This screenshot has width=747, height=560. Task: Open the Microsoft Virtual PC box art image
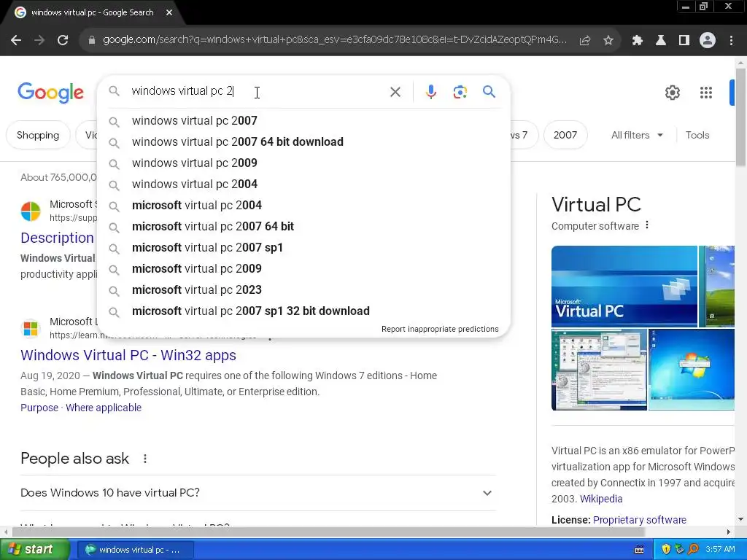[624, 286]
